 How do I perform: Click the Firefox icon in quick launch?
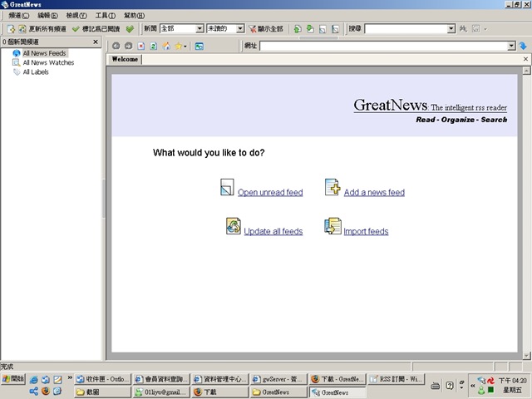pos(46,392)
